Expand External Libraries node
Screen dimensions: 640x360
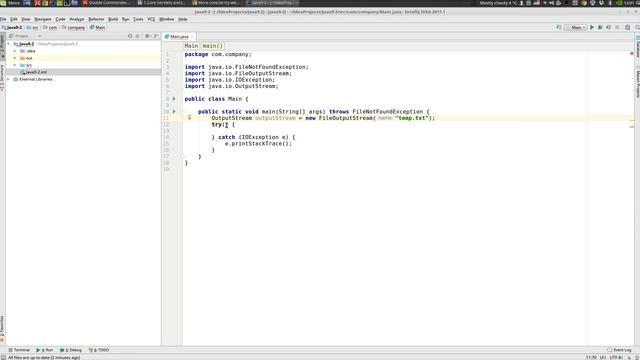tap(9, 79)
